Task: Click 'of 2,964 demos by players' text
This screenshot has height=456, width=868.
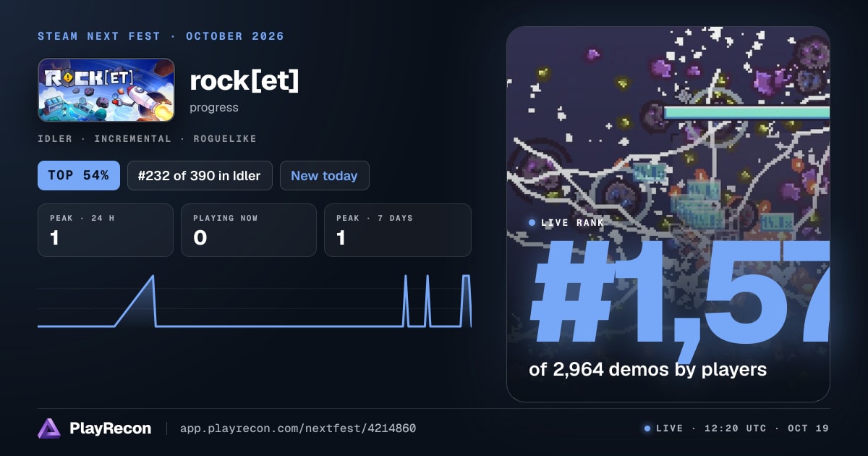Action: point(647,369)
